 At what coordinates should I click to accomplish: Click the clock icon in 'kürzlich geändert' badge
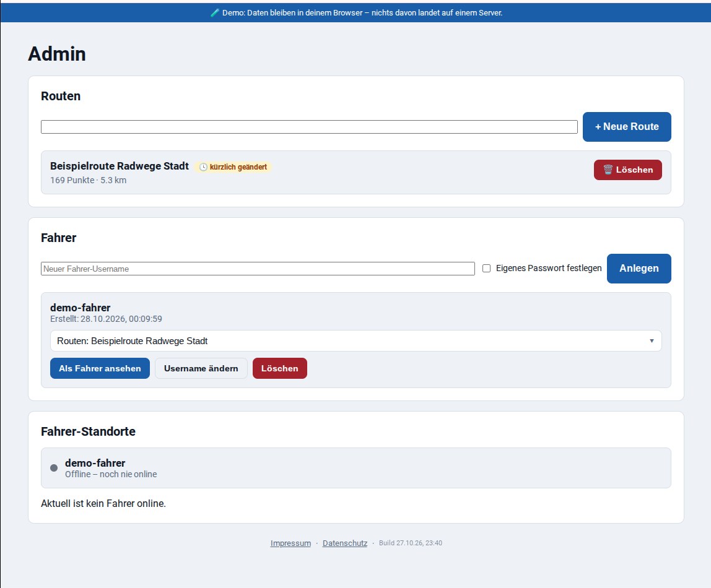point(204,167)
